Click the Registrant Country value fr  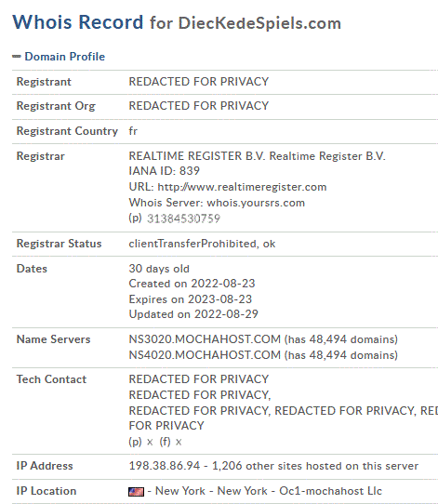[x=133, y=131]
